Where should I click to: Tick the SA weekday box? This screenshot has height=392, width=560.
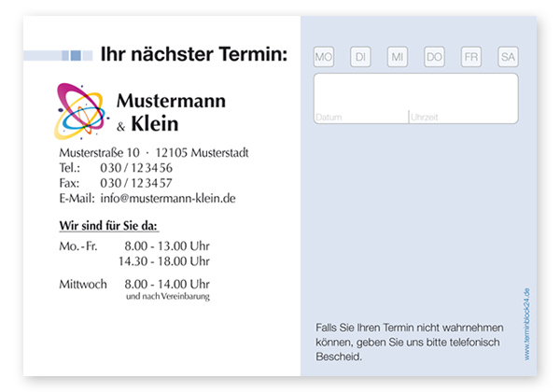point(508,57)
